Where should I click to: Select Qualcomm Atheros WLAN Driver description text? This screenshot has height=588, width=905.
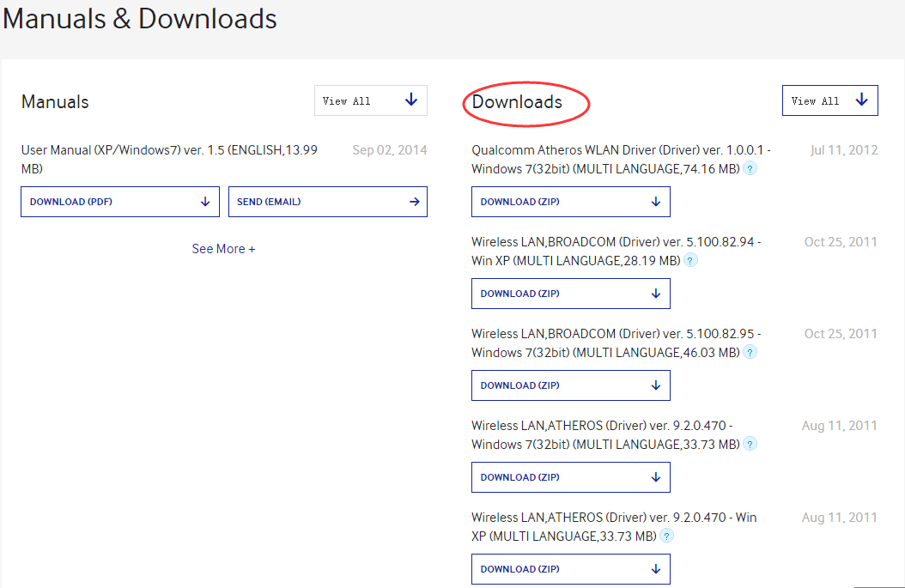621,160
